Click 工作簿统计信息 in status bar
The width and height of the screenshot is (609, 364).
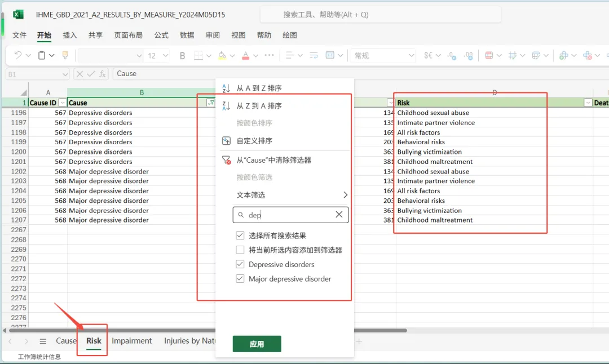tap(39, 357)
